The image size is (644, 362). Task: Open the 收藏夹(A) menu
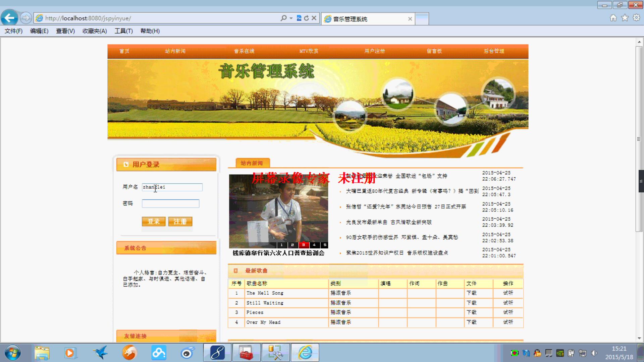(x=95, y=31)
